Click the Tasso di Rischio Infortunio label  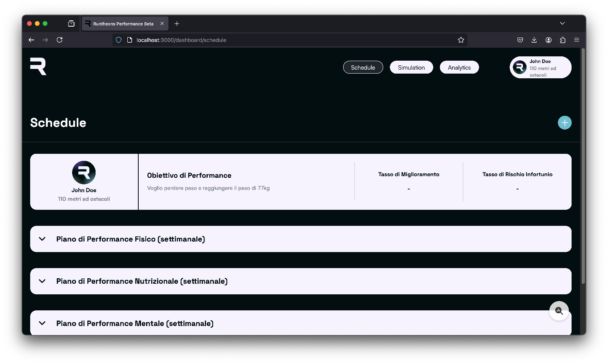point(518,175)
